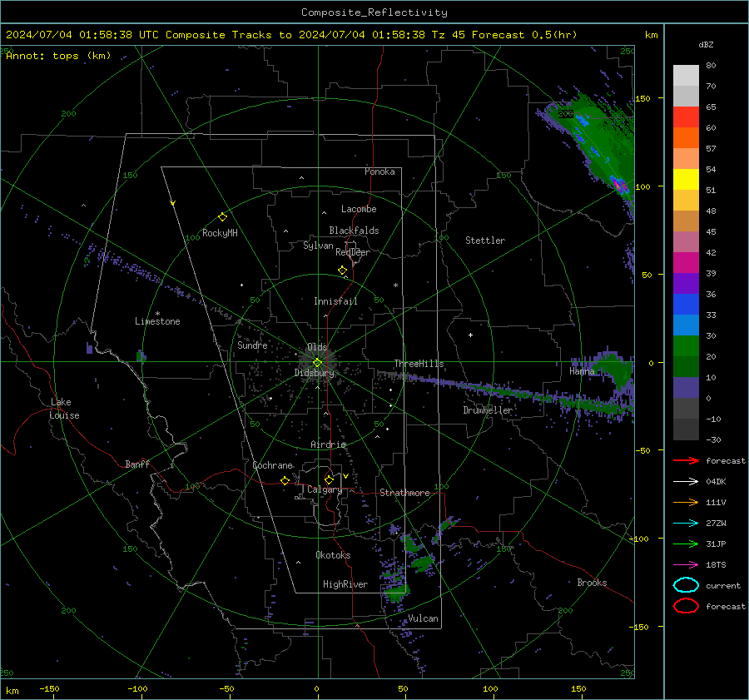
Task: Click the yellow diamond marker below Cochrane
Action: [285, 480]
